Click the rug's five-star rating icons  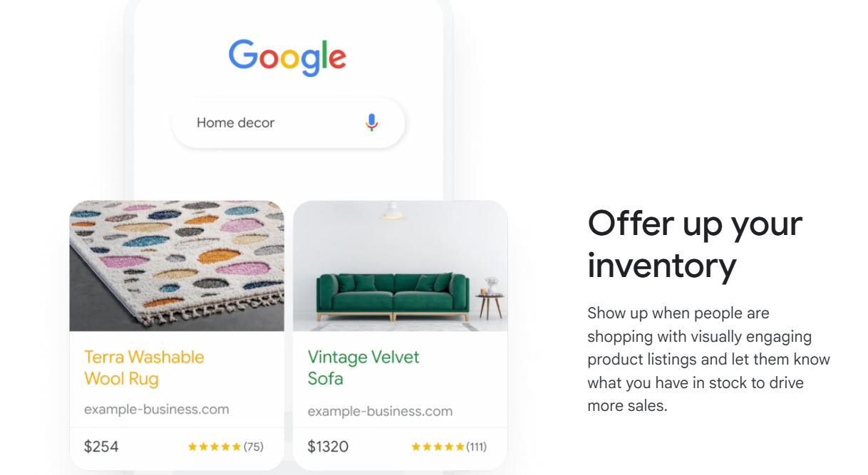point(214,447)
